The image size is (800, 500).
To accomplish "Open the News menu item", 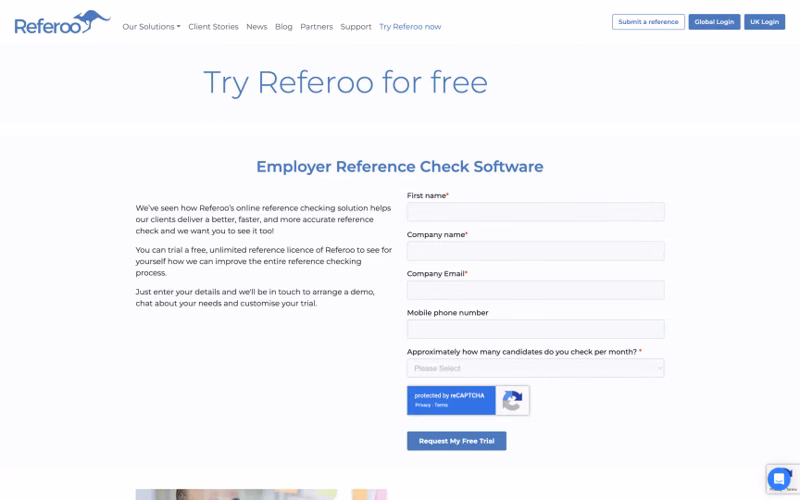I will click(257, 27).
